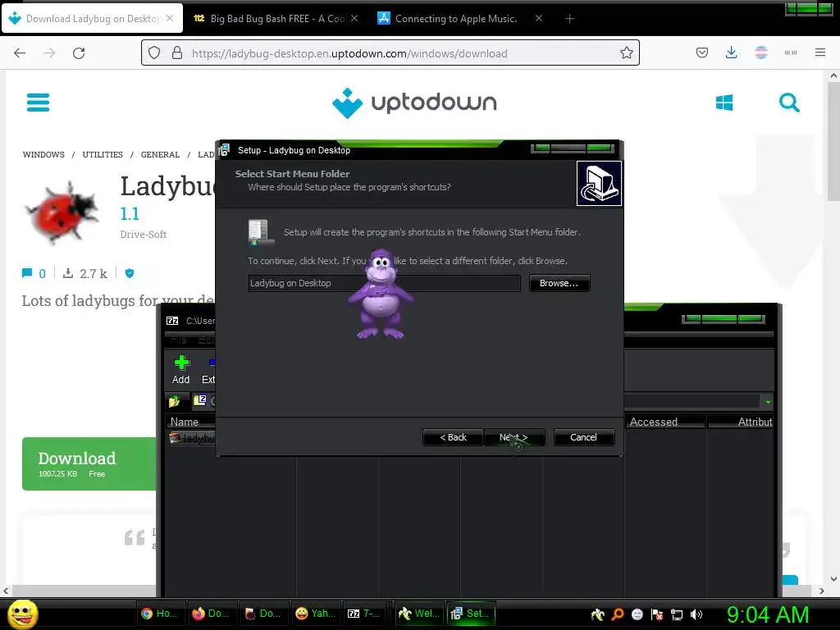The image size is (840, 630).
Task: Switch to Welcome banana taskbar item
Action: click(x=419, y=614)
